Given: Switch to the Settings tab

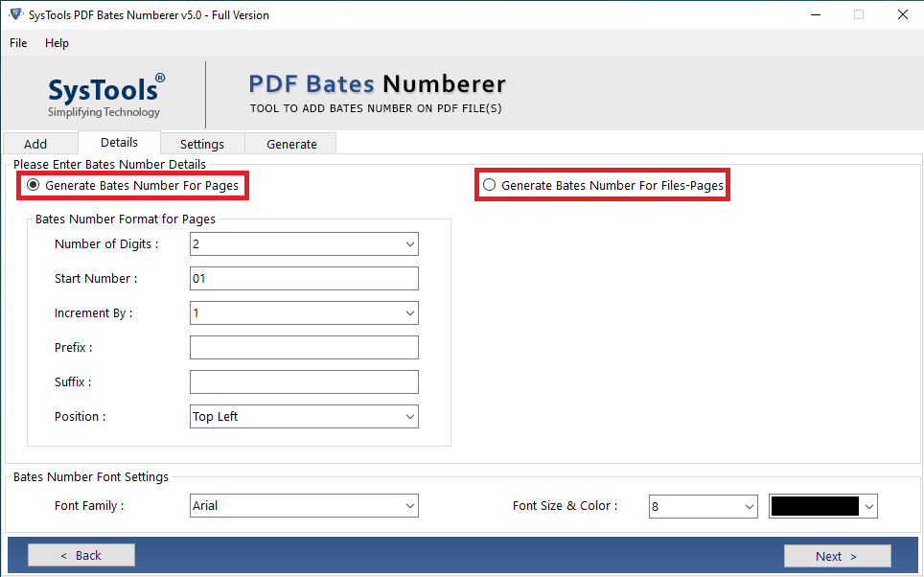Looking at the screenshot, I should point(202,144).
